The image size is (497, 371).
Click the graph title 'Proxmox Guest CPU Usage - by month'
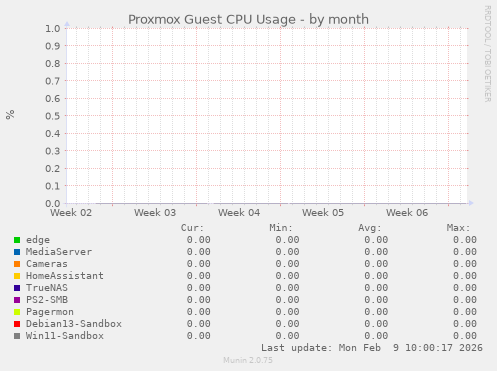point(248,20)
